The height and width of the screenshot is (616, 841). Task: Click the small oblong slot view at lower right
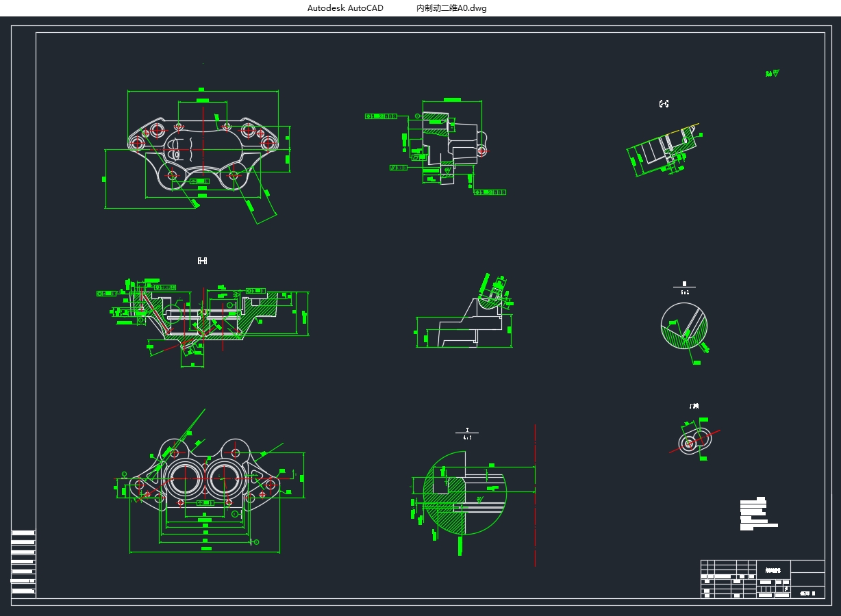click(694, 442)
